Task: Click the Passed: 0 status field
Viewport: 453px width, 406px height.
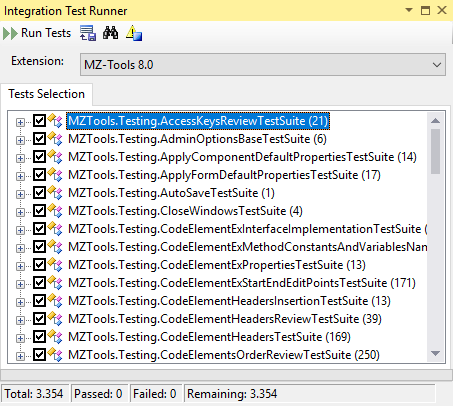Action: (99, 394)
